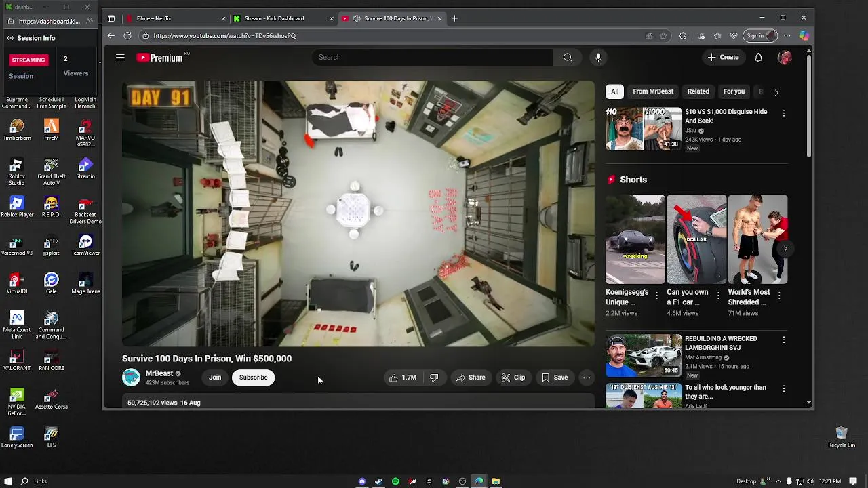Screen dimensions: 868x488
Task: Select the For you filter chip
Action: point(734,91)
